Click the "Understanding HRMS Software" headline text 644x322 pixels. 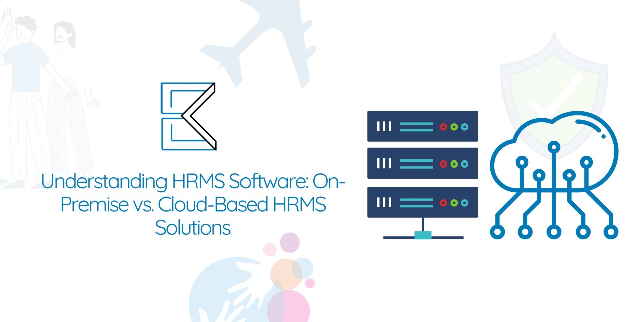point(193,182)
